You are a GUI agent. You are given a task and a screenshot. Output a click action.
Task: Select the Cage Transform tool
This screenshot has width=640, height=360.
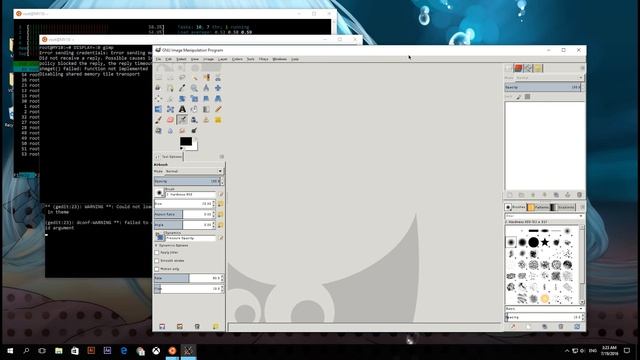(x=170, y=109)
